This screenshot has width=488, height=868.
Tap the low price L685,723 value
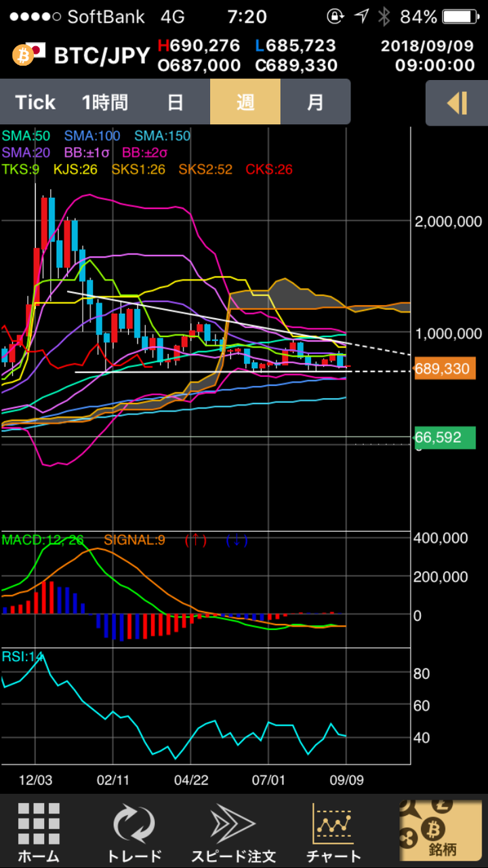point(296,45)
